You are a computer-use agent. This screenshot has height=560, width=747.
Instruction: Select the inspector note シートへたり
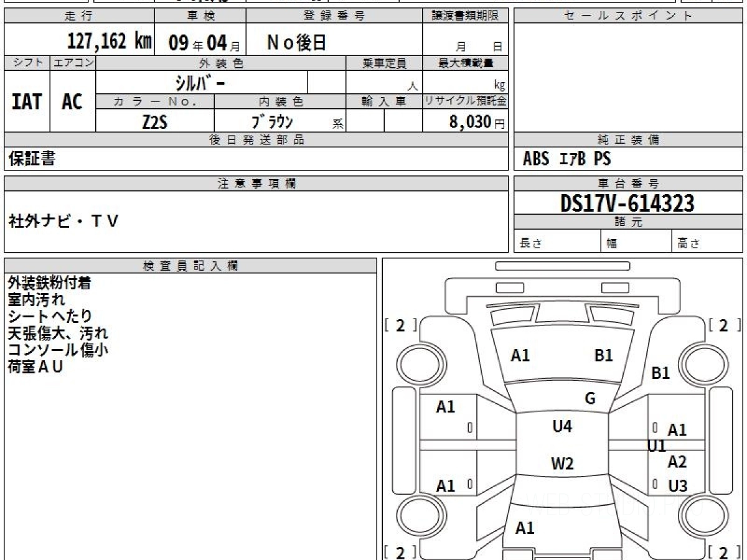click(50, 316)
